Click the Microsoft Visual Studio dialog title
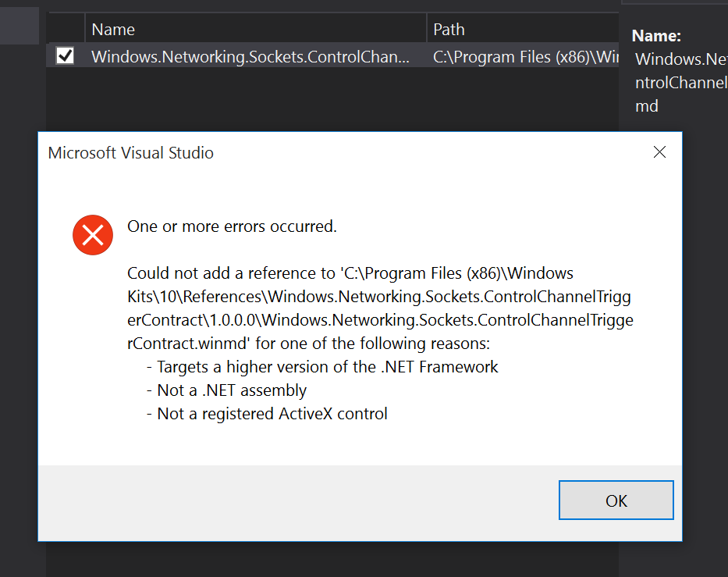 (x=130, y=153)
